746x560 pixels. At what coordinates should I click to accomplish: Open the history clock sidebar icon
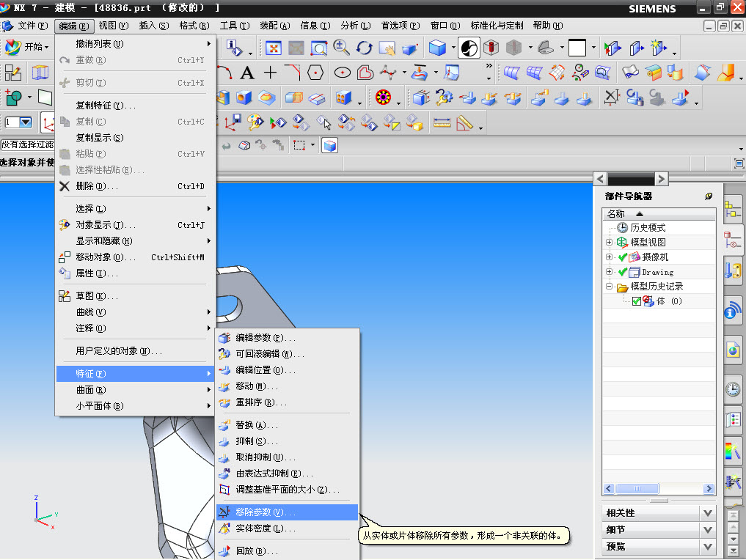(x=733, y=389)
